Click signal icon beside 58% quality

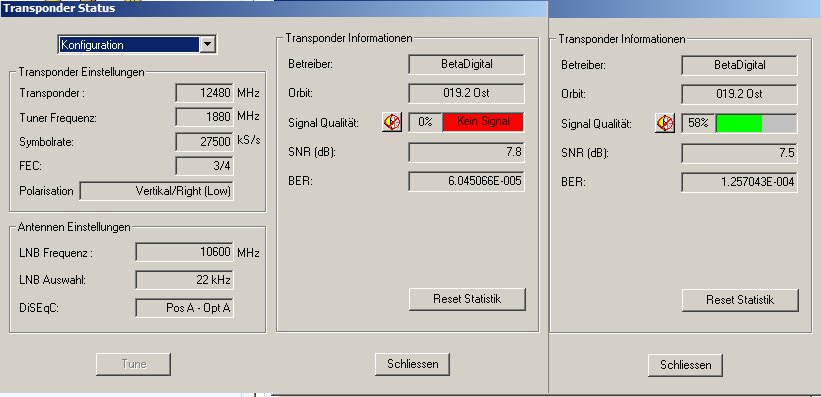pyautogui.click(x=665, y=123)
